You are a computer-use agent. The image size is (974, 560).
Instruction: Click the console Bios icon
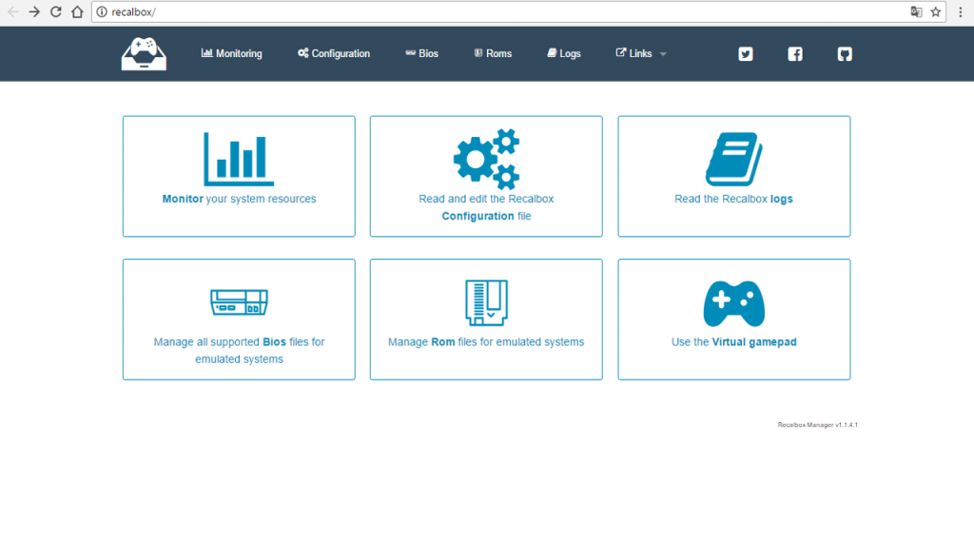(239, 303)
